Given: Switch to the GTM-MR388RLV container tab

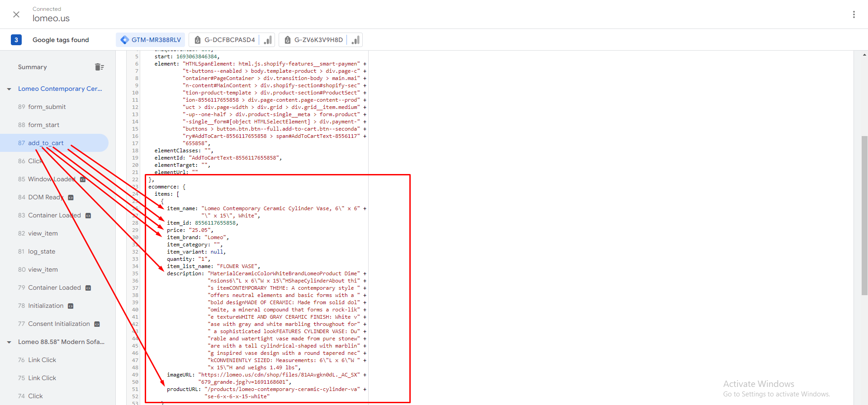Looking at the screenshot, I should (x=151, y=40).
